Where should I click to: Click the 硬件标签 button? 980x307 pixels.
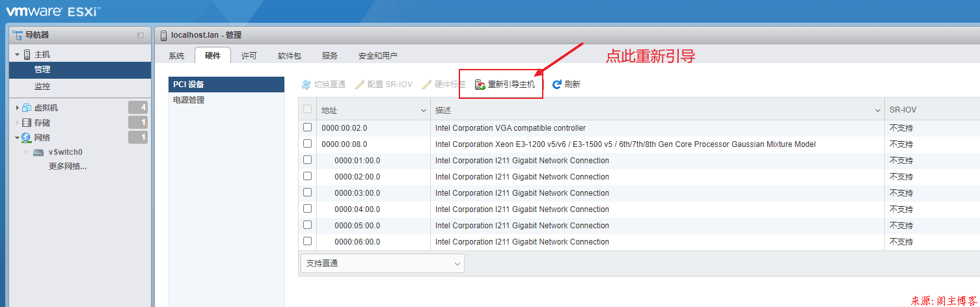[x=444, y=85]
